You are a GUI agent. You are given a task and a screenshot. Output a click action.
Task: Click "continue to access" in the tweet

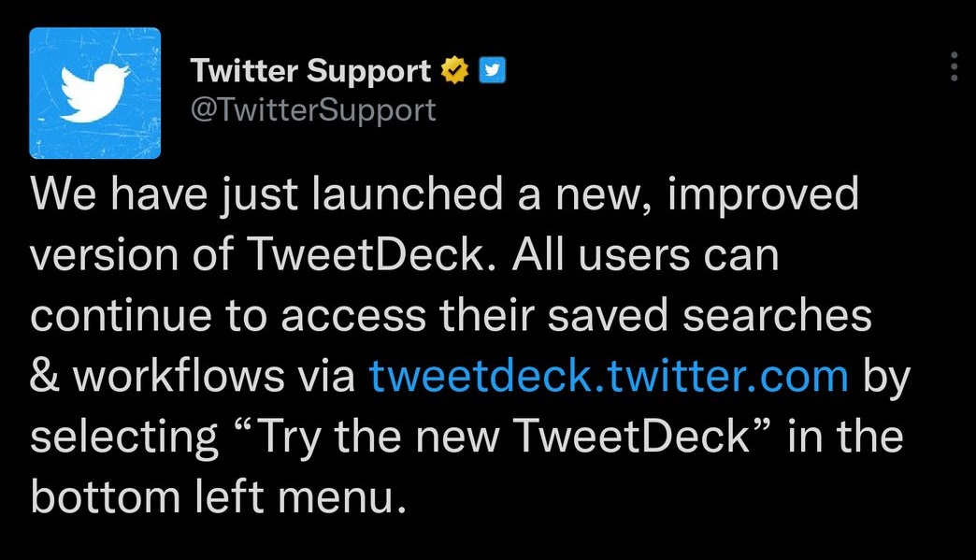coord(228,315)
